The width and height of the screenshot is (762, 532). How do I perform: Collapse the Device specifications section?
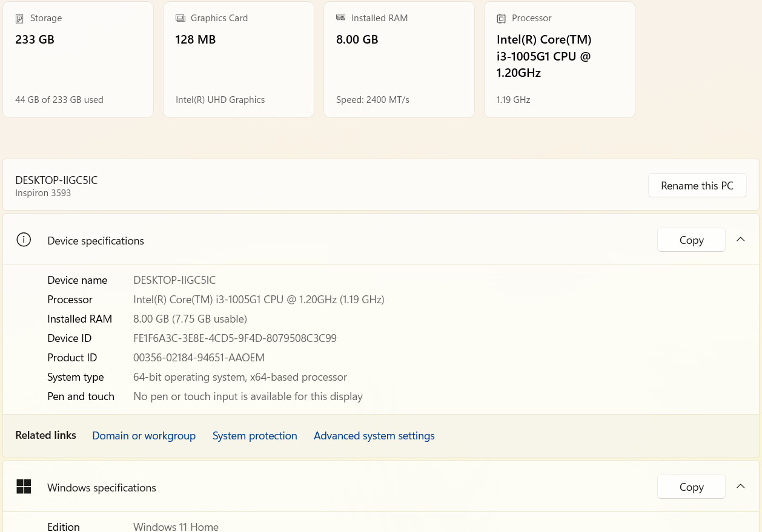(740, 240)
